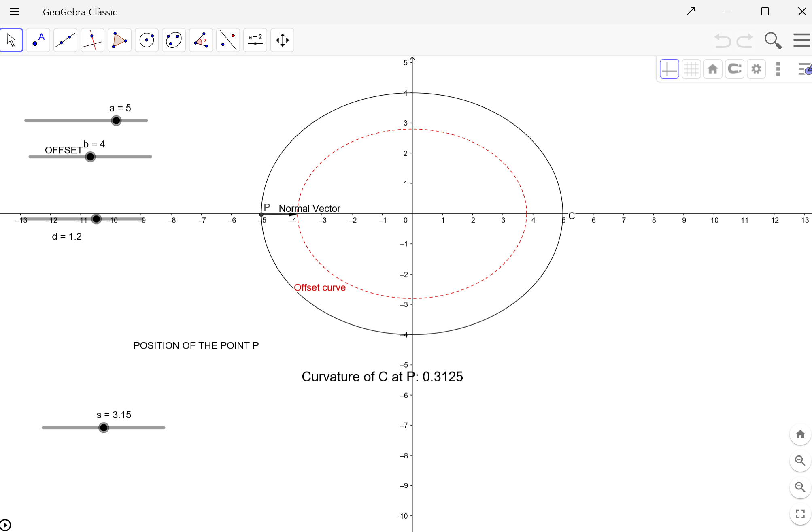Click the slider a = 5 handle
Viewport: 812px width, 532px height.
pyautogui.click(x=116, y=121)
